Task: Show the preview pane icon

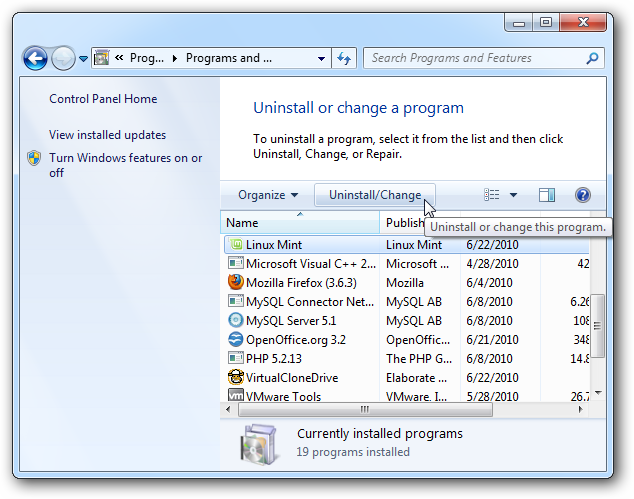Action: (x=547, y=195)
